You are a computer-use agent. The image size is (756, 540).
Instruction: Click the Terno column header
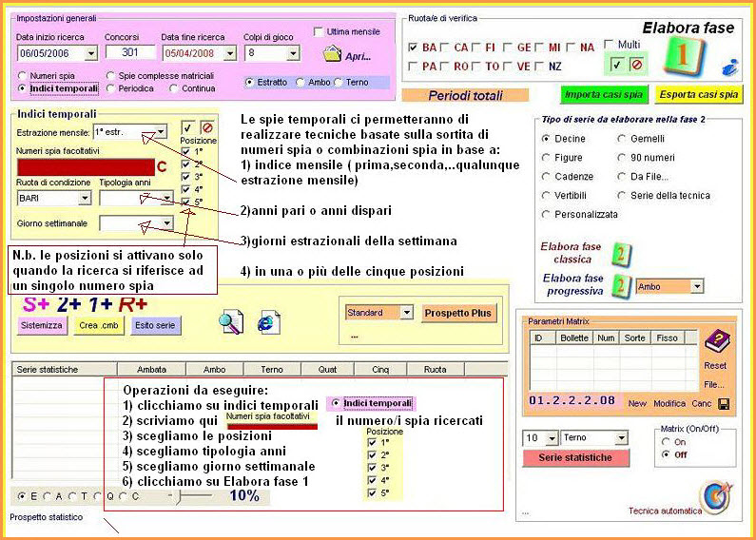pos(272,369)
